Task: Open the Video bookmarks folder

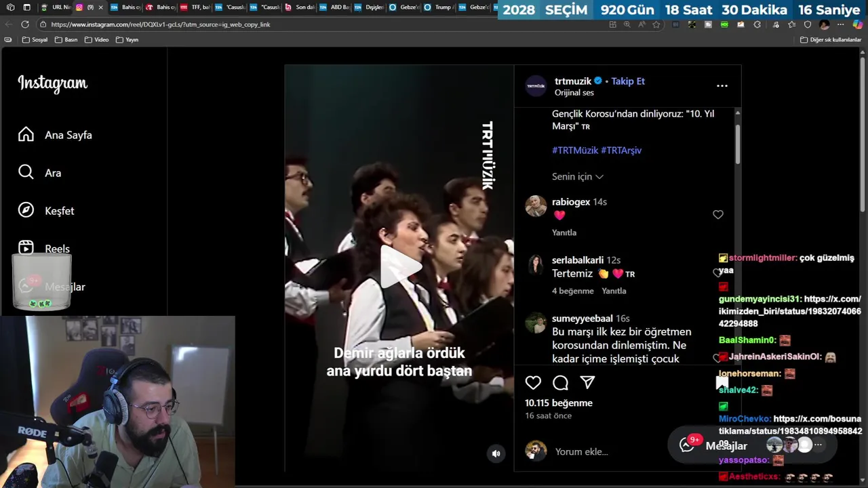Action: (x=96, y=40)
